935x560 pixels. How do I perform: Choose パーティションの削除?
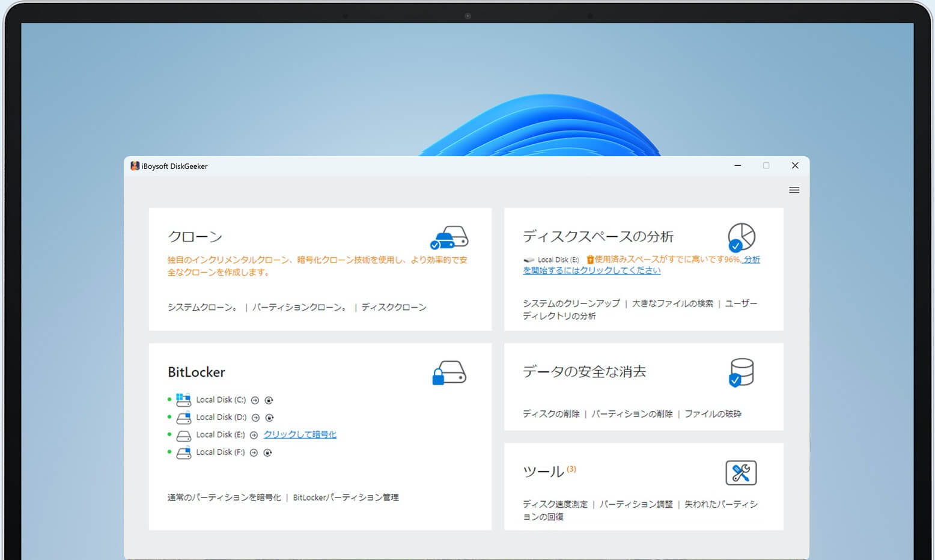(632, 414)
